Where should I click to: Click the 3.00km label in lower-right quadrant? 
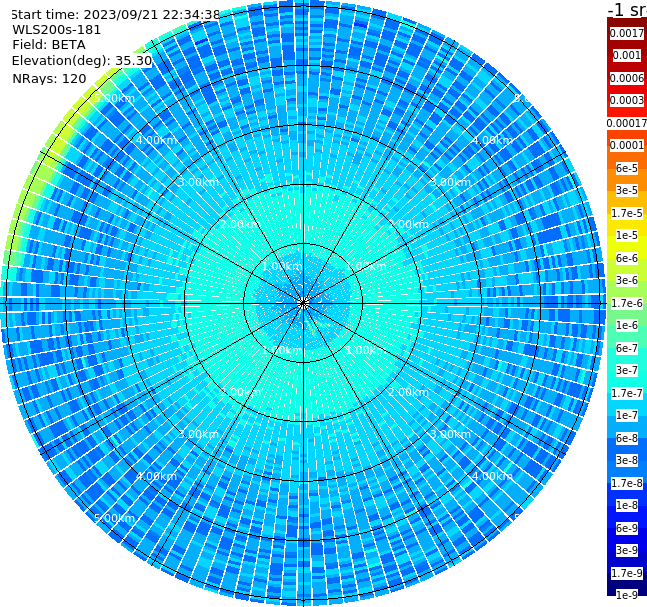[450, 434]
